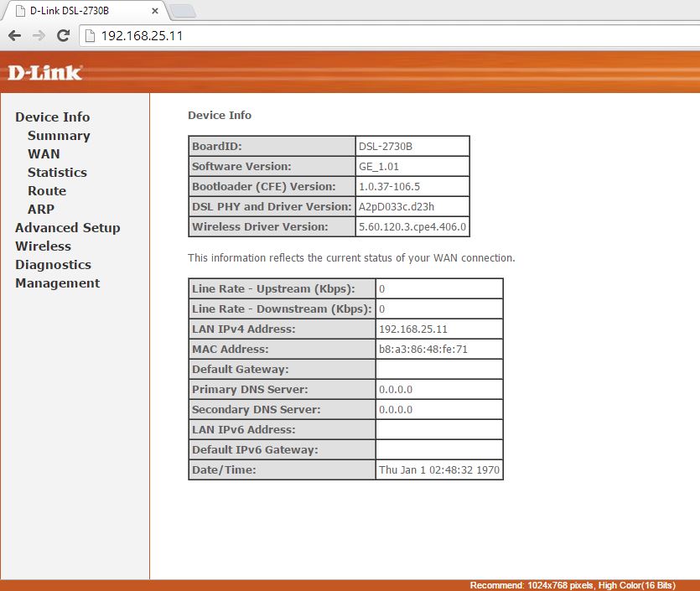700x591 pixels.
Task: Click DSL PHY value A2pD033c.d23h
Action: point(397,207)
